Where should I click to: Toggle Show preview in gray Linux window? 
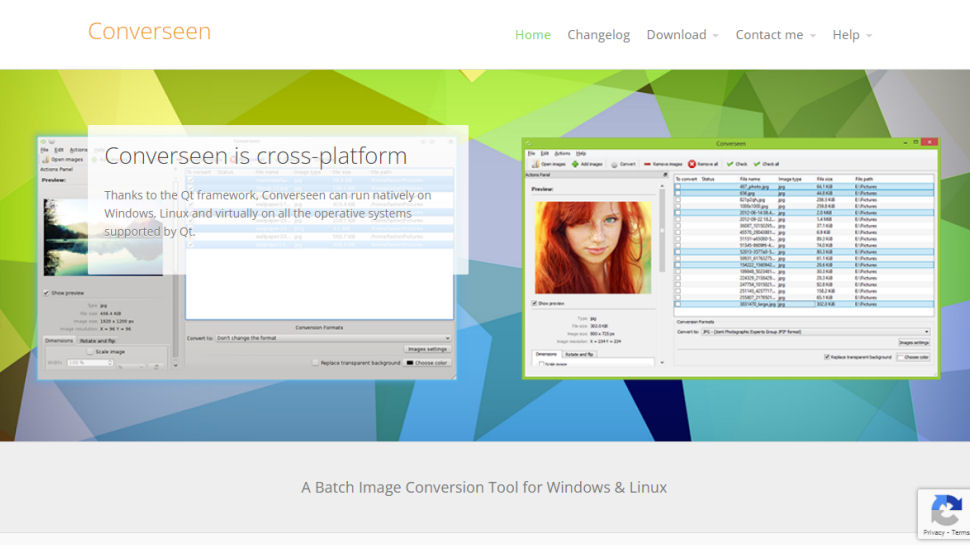coord(46,293)
